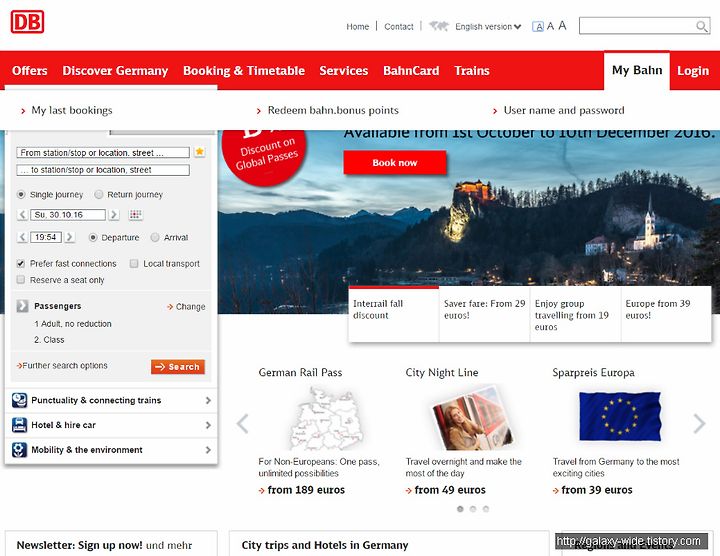
Task: Open the calendar date picker icon
Action: click(135, 214)
